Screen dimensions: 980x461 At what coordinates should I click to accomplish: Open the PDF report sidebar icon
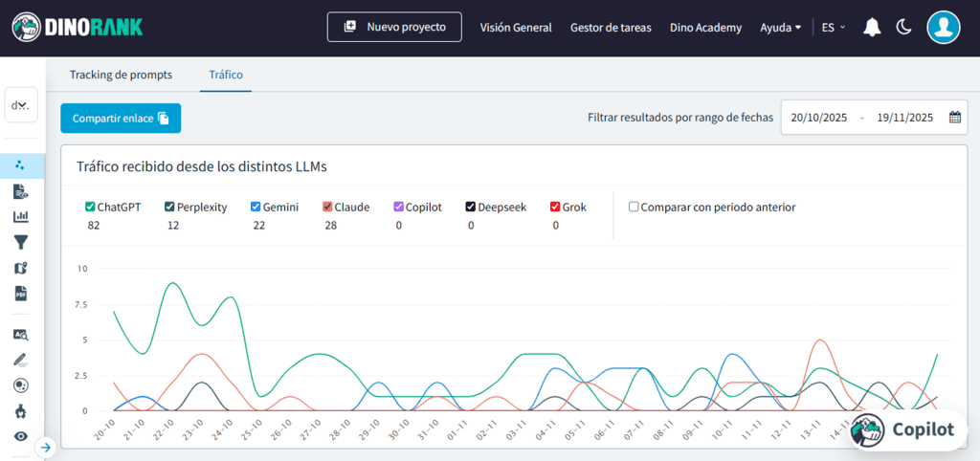pyautogui.click(x=21, y=293)
